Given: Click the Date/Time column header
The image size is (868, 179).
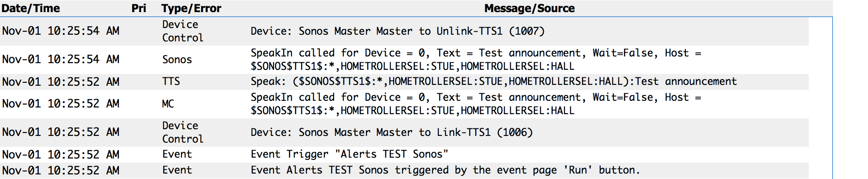Looking at the screenshot, I should [31, 8].
